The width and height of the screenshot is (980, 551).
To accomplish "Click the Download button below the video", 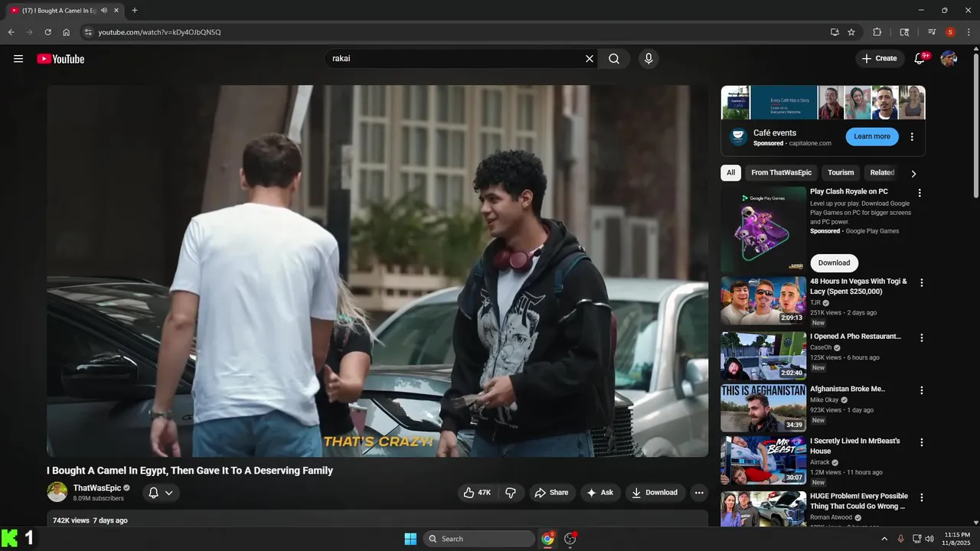I will tap(655, 493).
